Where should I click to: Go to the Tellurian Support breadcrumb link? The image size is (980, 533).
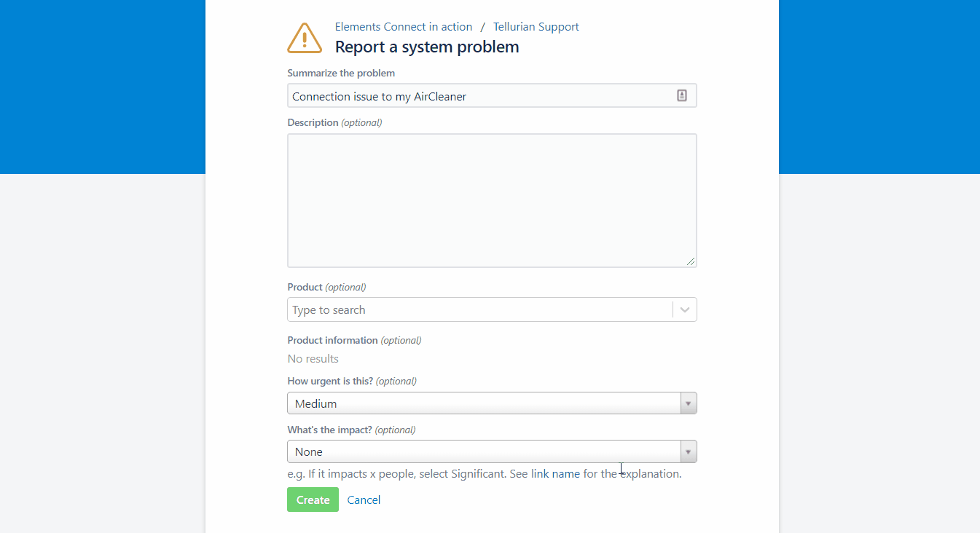(536, 27)
